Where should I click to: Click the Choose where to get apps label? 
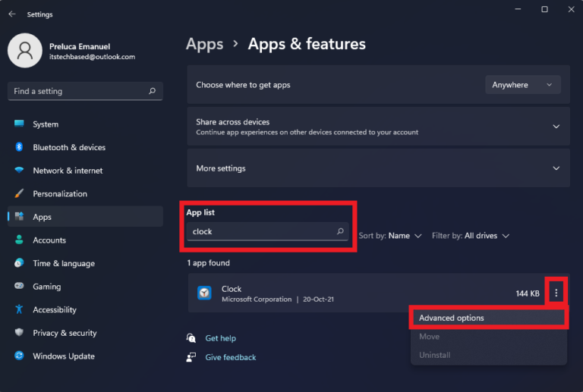tap(243, 85)
